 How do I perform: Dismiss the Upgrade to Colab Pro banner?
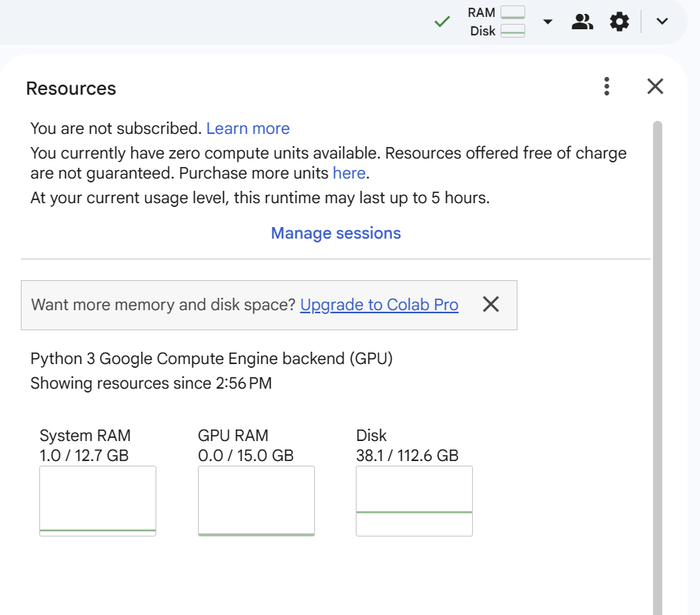tap(491, 305)
